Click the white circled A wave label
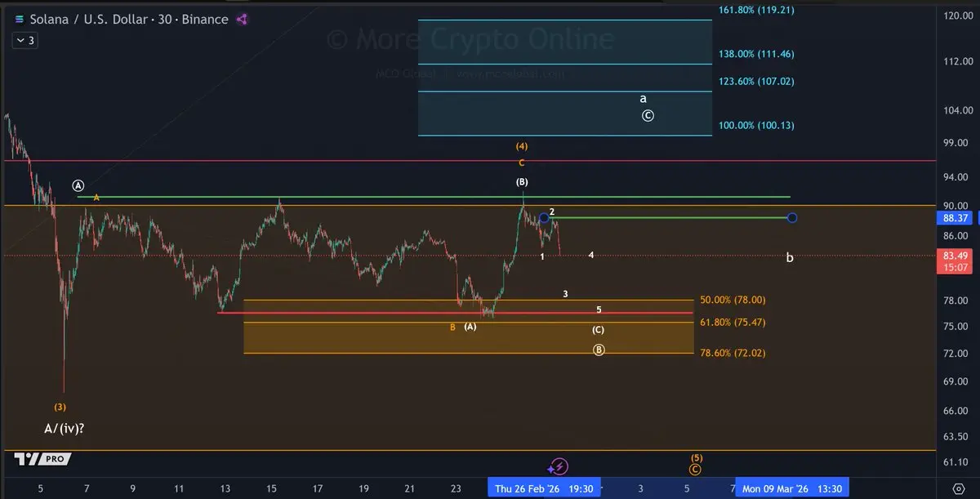Viewport: 980px width, 499px height. point(78,185)
